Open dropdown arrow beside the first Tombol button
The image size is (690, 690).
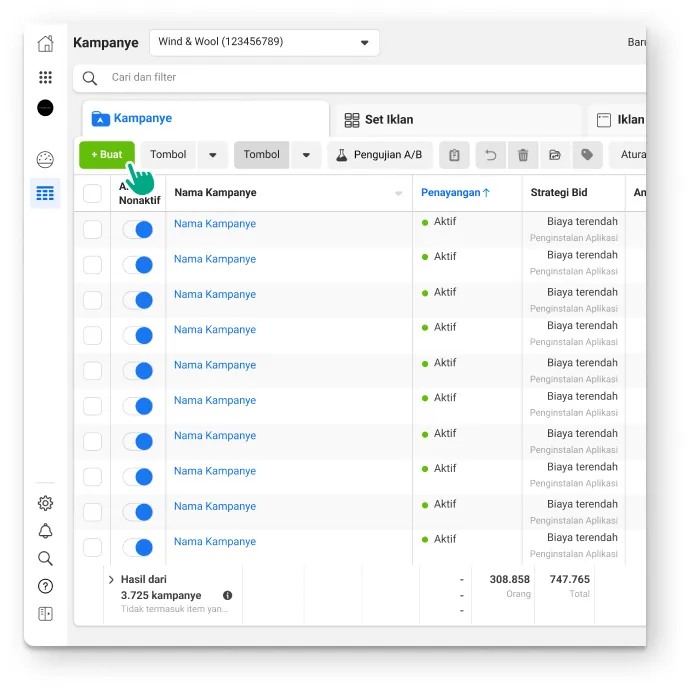[213, 155]
